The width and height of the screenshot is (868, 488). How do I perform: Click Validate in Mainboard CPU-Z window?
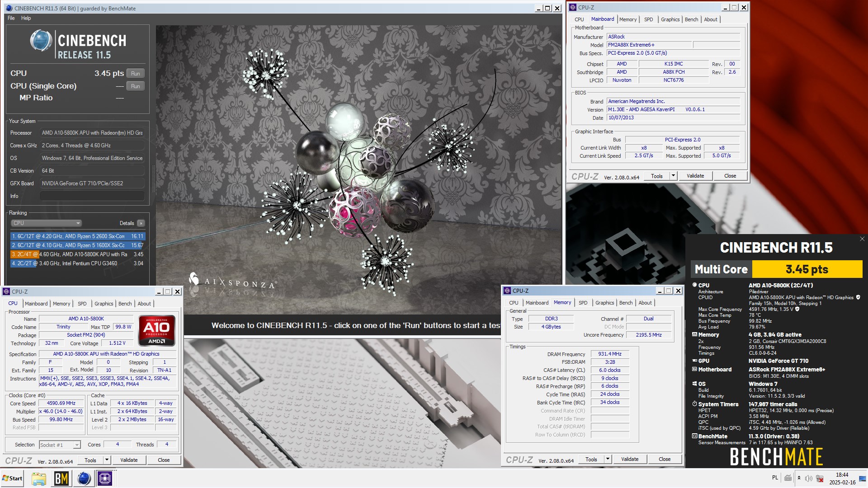tap(695, 176)
